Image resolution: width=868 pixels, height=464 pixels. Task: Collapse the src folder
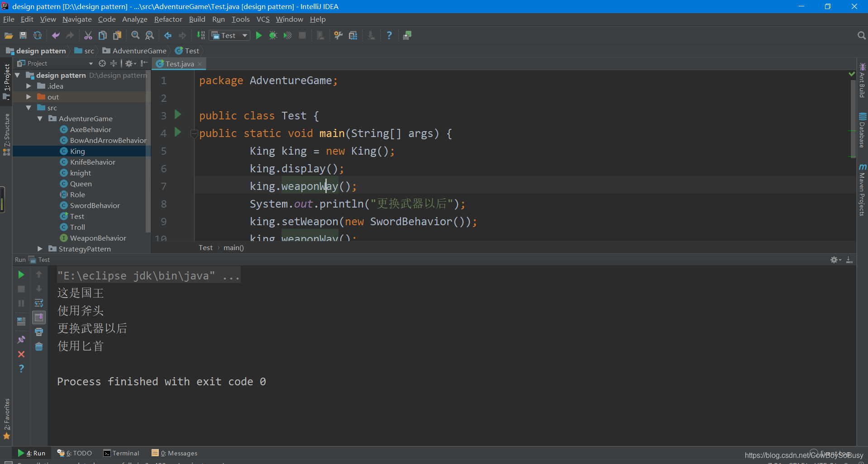(x=29, y=108)
